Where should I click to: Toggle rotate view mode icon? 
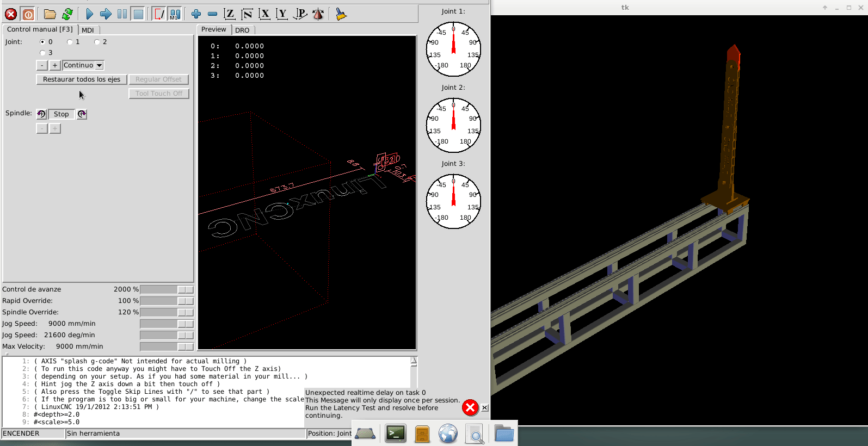click(x=318, y=14)
